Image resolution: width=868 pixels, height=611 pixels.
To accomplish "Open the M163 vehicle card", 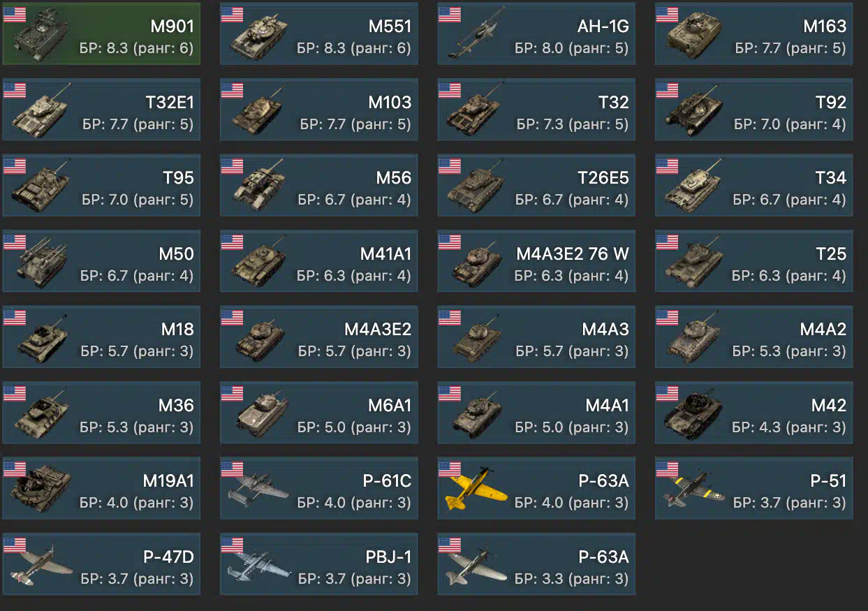I will [x=753, y=34].
